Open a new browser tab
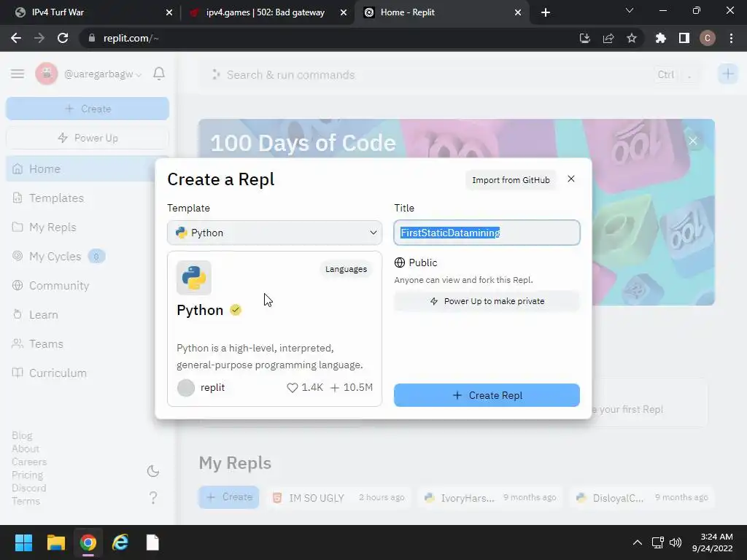Viewport: 747px width, 560px height. (x=546, y=13)
